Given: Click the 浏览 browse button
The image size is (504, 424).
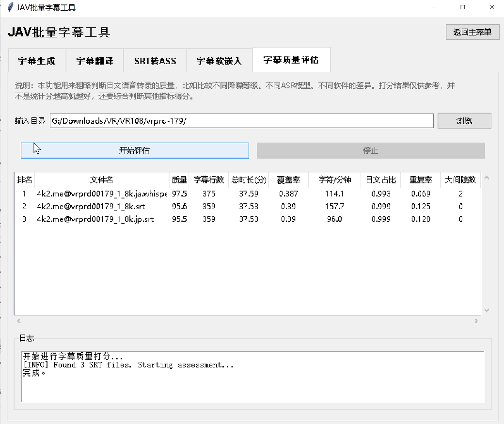Looking at the screenshot, I should (x=464, y=121).
